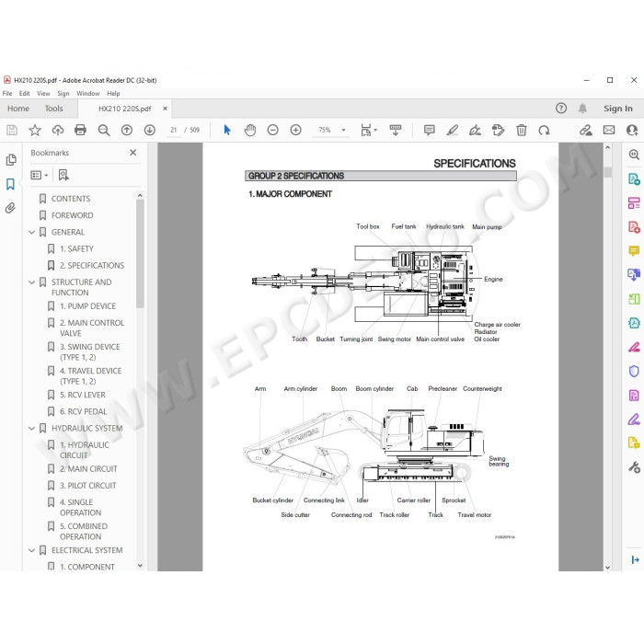This screenshot has width=644, height=644.
Task: Toggle the Bookmarks panel icon
Action: 11,184
